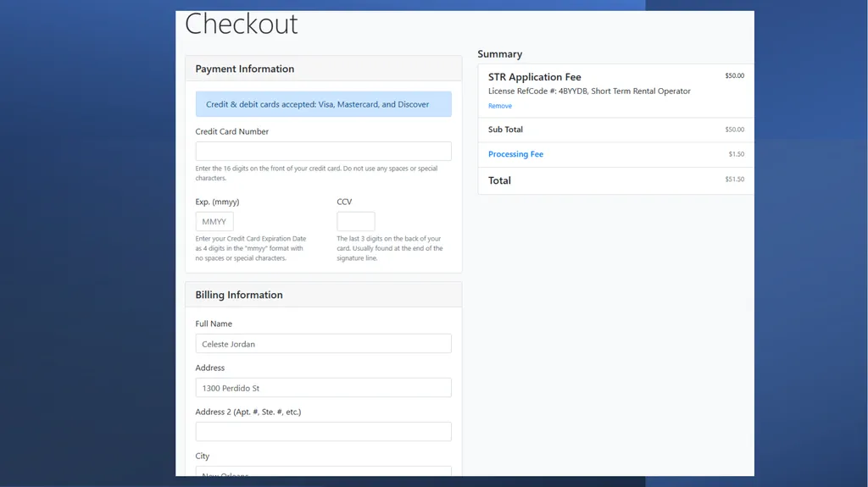Image resolution: width=868 pixels, height=487 pixels.
Task: Click the Total $51.50 amount
Action: (x=735, y=180)
